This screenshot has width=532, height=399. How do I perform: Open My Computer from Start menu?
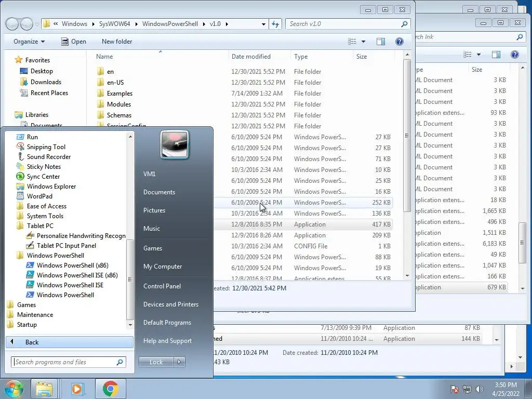[x=163, y=267]
